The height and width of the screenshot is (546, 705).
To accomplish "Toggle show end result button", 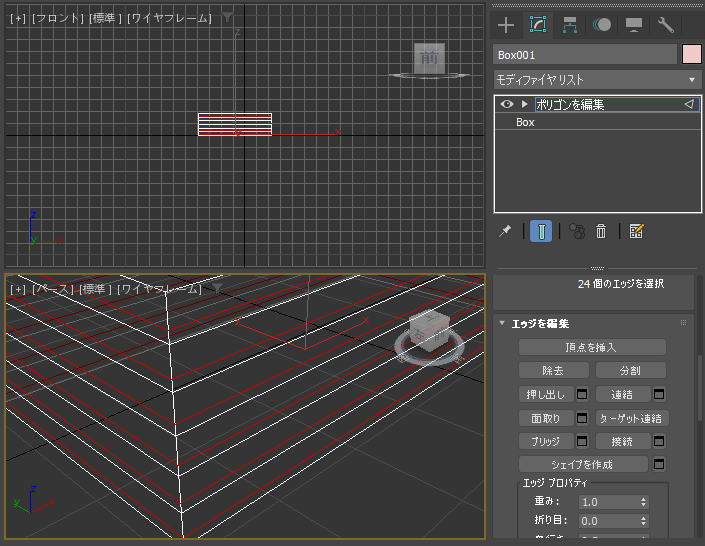I will coord(541,231).
